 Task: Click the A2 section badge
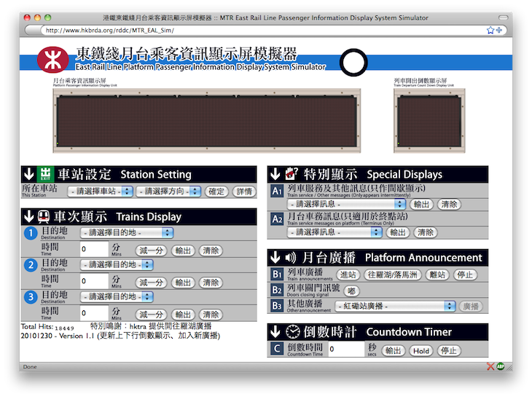click(277, 219)
